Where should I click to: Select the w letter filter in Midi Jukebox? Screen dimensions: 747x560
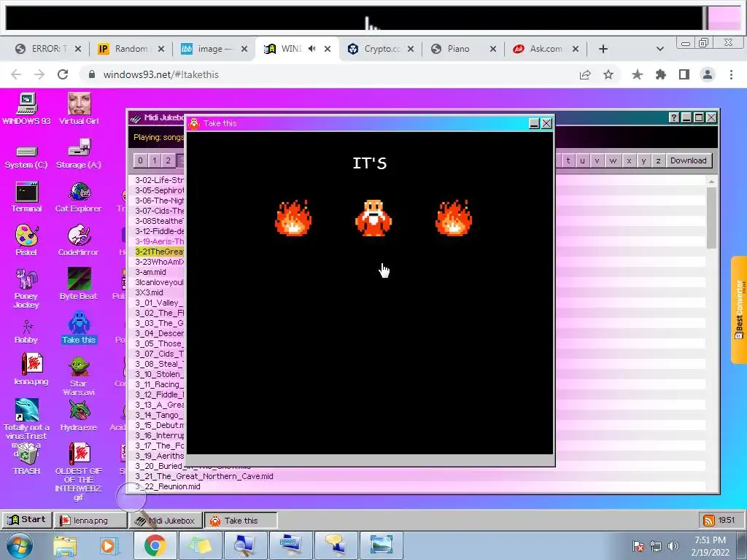point(613,160)
